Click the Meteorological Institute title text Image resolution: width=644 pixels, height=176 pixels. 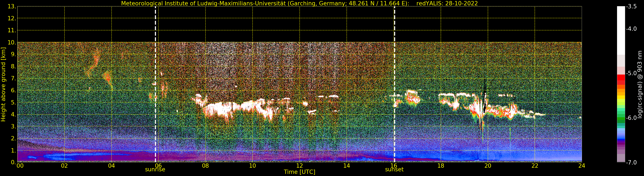[265, 3]
